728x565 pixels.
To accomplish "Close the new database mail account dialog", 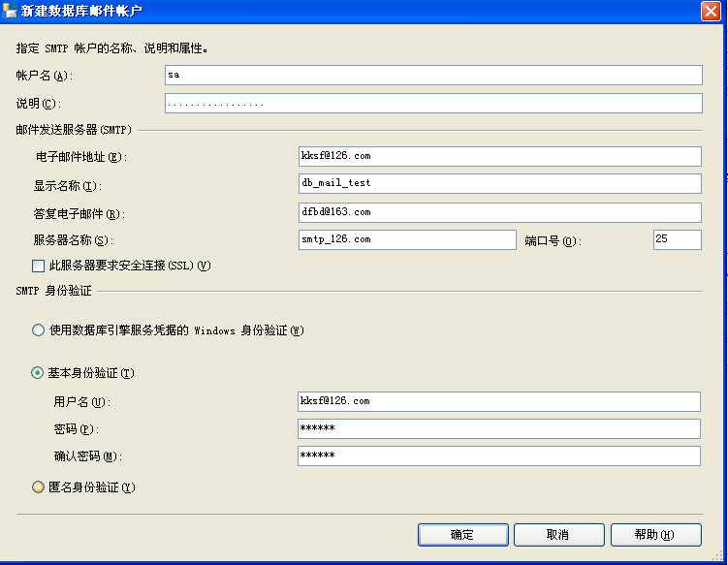I will (711, 11).
